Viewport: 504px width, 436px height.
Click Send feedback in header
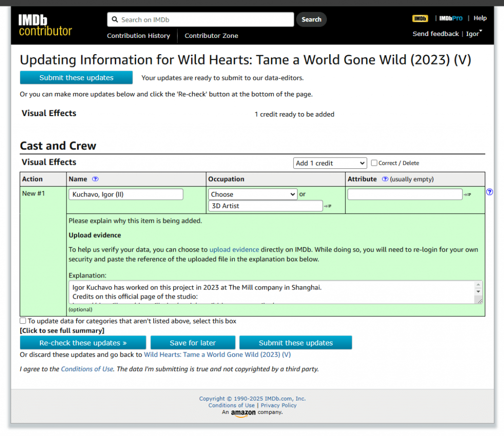pyautogui.click(x=436, y=34)
